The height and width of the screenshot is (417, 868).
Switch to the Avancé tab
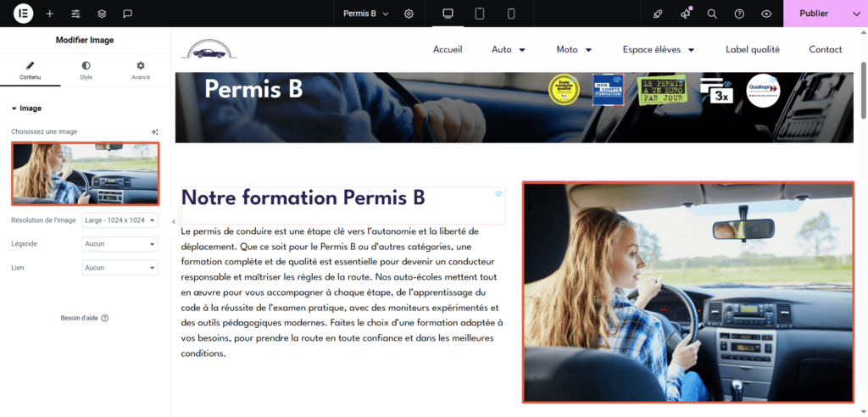pos(141,70)
